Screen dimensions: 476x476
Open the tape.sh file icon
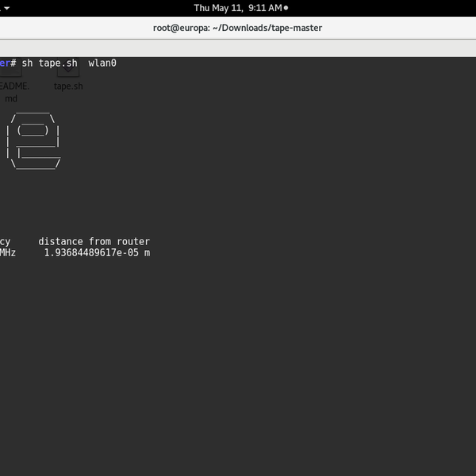tap(67, 71)
